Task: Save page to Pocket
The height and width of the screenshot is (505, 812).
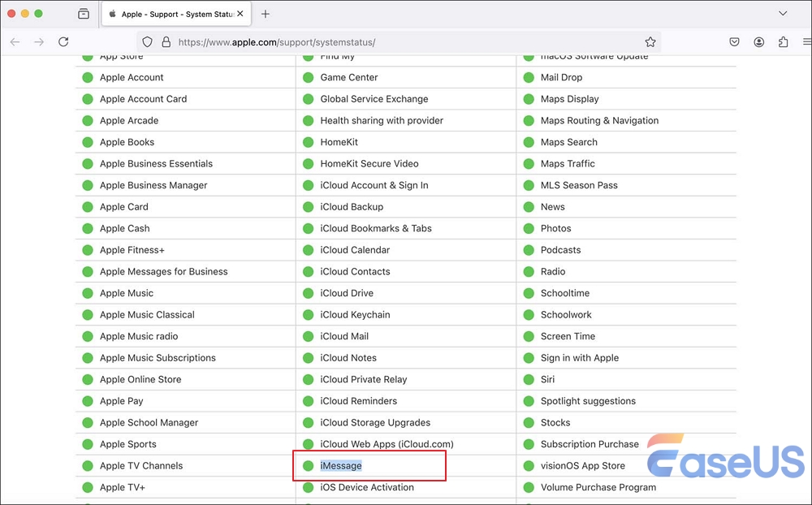Action: pyautogui.click(x=734, y=42)
